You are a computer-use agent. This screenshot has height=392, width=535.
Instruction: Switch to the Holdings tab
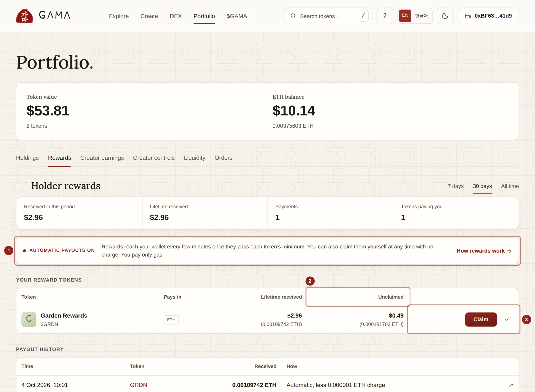tap(27, 158)
